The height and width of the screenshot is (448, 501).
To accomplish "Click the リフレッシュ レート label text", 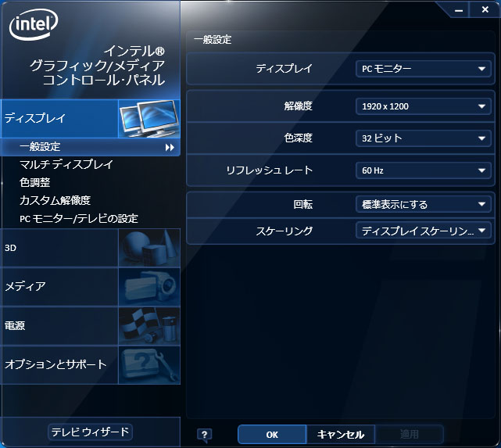I will click(269, 170).
